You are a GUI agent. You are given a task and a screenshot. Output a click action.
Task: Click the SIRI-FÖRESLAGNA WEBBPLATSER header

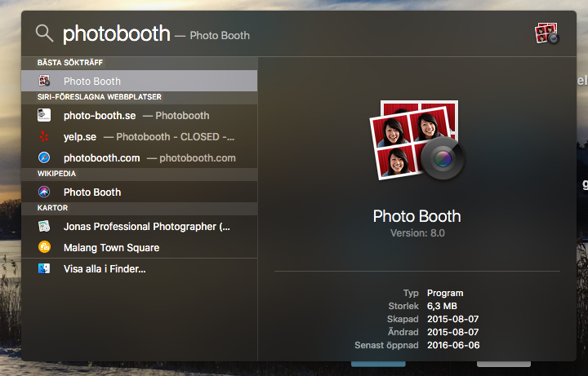(100, 97)
